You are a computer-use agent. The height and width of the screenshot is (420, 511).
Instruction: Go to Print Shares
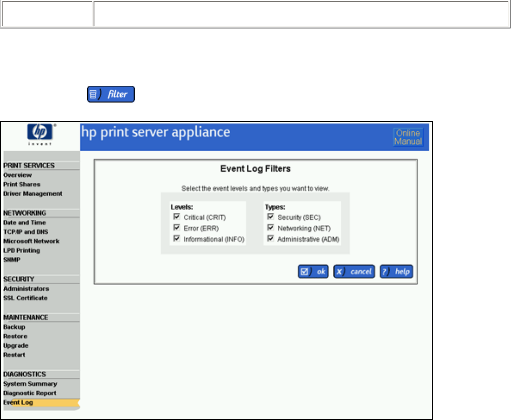click(x=22, y=184)
